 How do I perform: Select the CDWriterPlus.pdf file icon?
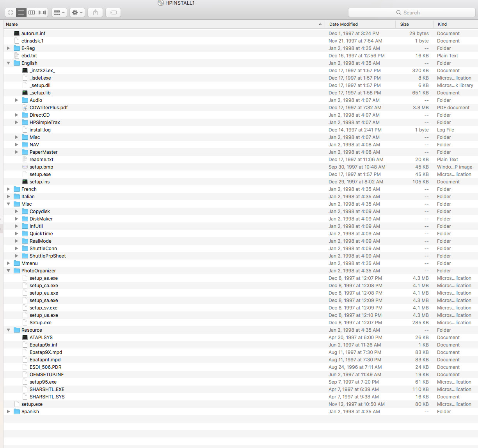[x=25, y=108]
